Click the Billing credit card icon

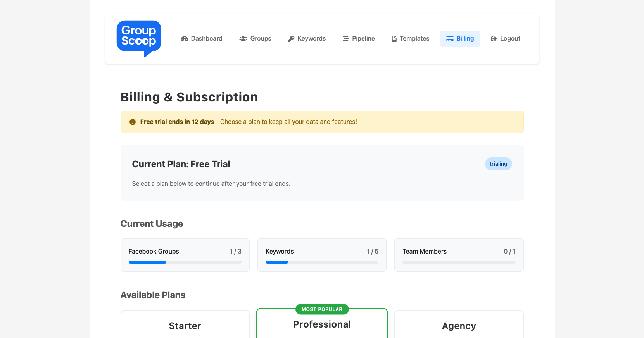pyautogui.click(x=450, y=39)
